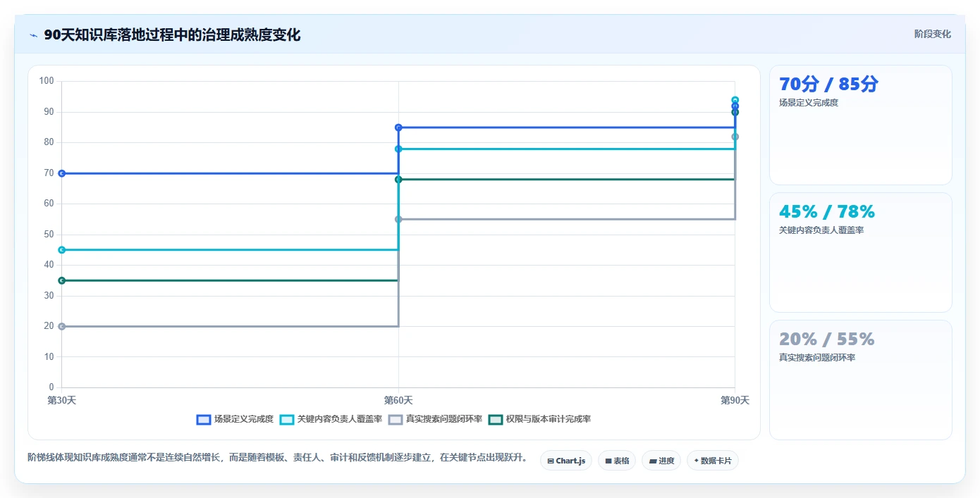Click the 表格 tag pill
The height and width of the screenshot is (498, 980).
coord(617,461)
